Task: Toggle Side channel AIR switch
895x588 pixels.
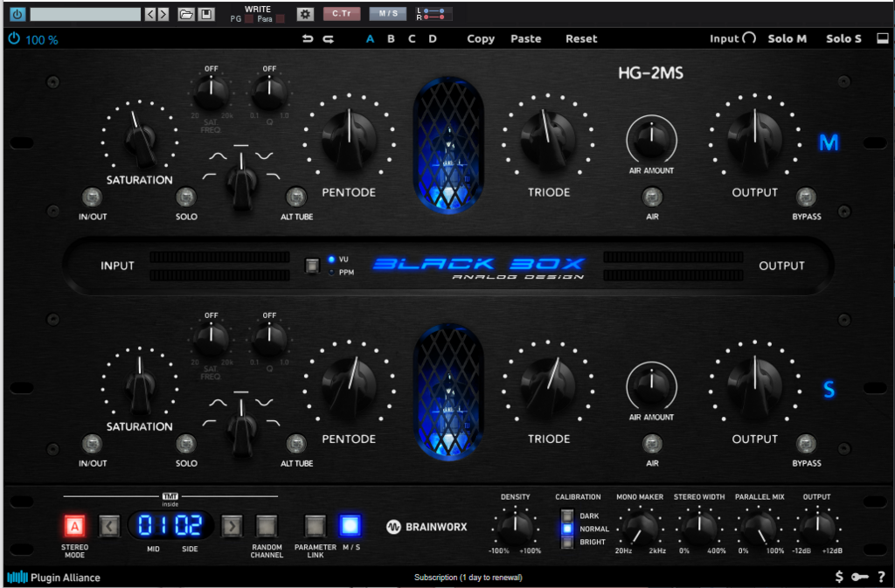Action: click(652, 444)
